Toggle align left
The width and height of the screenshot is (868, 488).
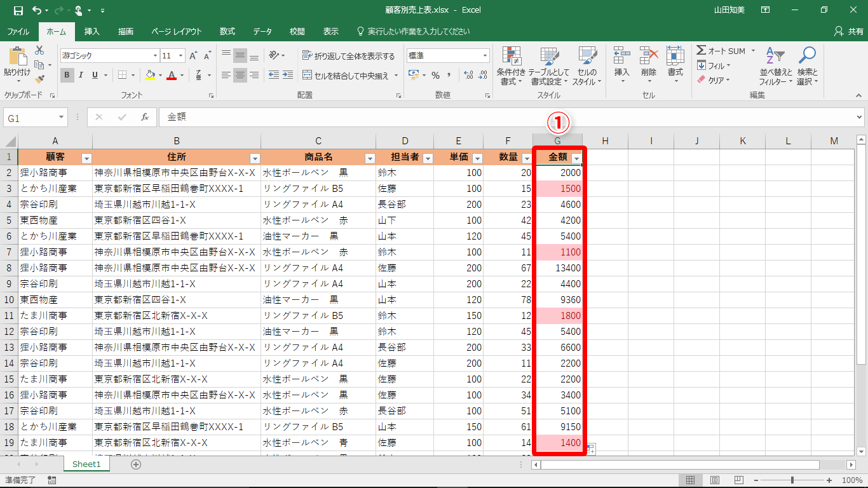pos(226,75)
